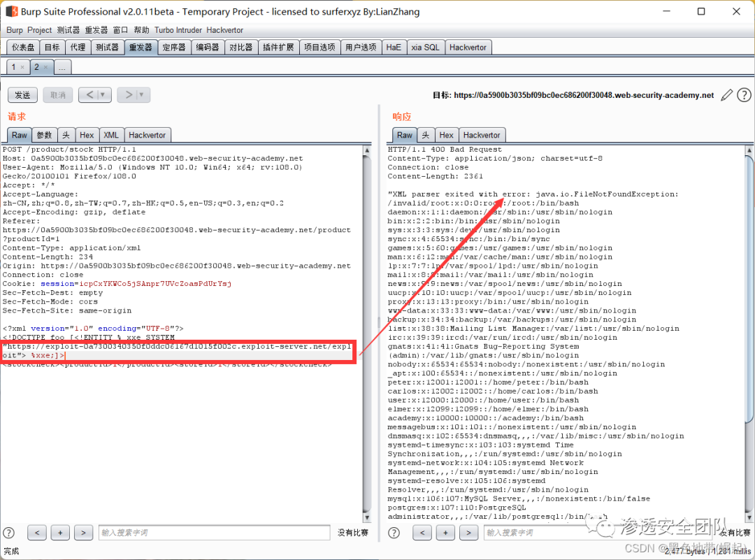The height and width of the screenshot is (560, 755).
Task: Close Repeater tab 1
Action: tap(22, 67)
